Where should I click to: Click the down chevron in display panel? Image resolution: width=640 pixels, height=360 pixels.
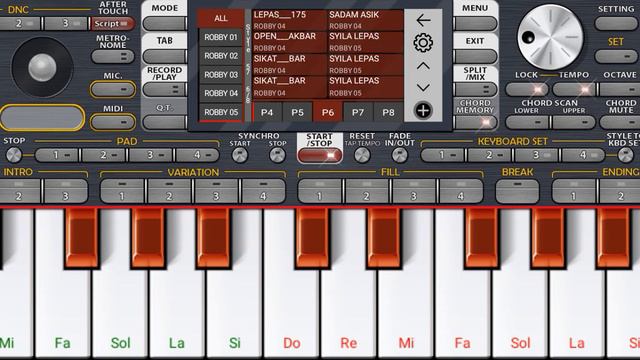pos(423,87)
